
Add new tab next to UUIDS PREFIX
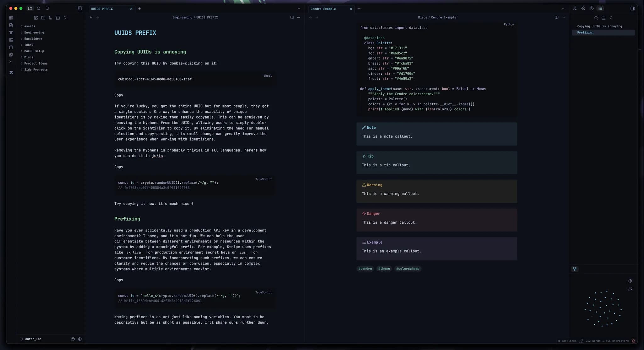coord(139,8)
